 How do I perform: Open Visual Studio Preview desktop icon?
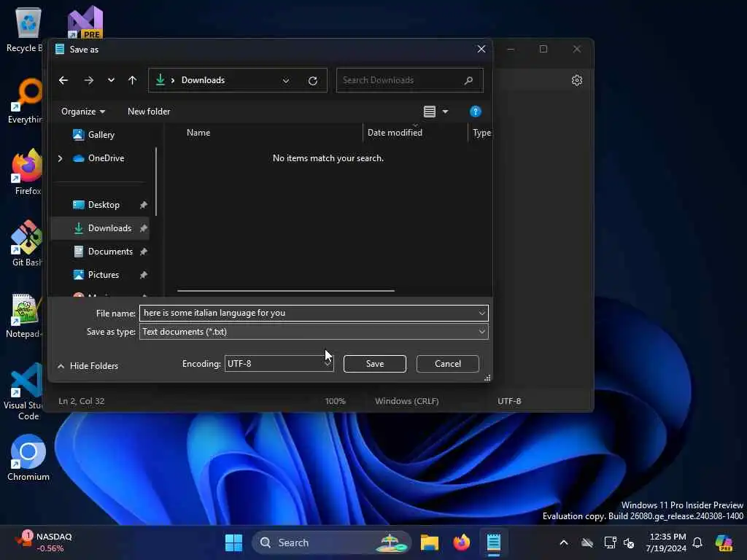click(x=85, y=21)
